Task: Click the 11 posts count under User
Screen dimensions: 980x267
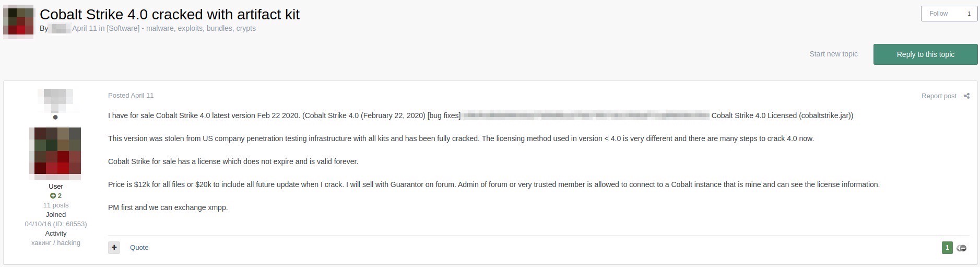Action: pos(56,205)
